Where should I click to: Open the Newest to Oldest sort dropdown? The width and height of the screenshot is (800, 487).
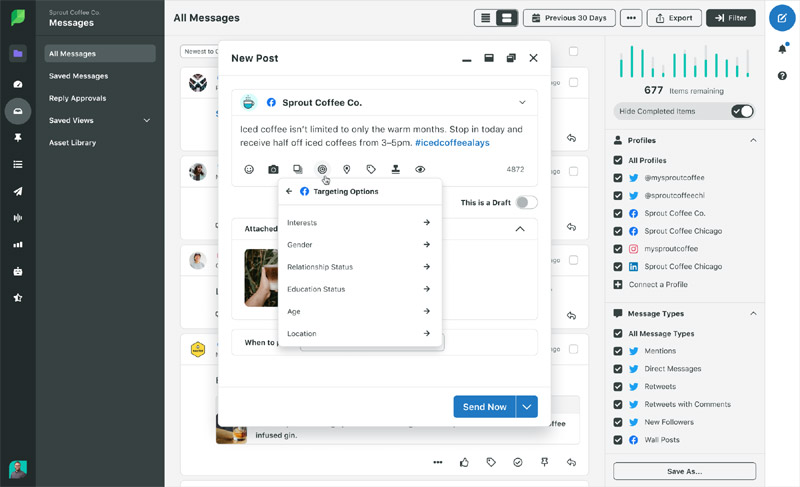coord(199,52)
